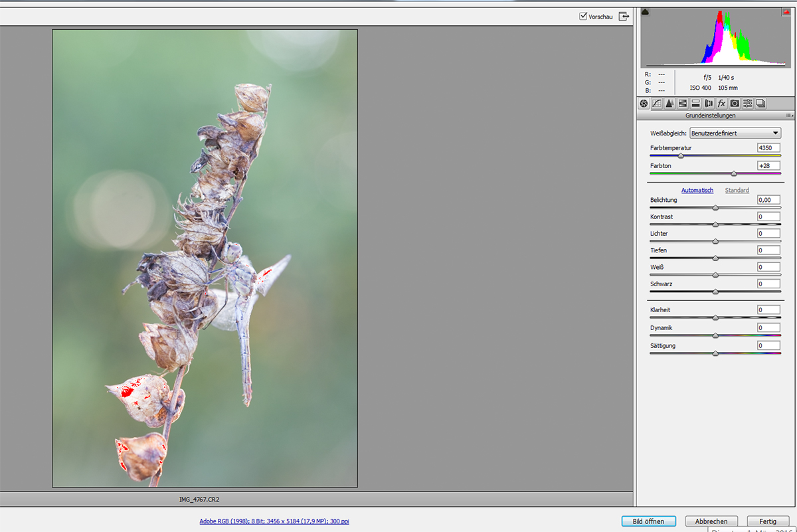Click the Automatisch tone link
Image resolution: width=797 pixels, height=532 pixels.
tap(697, 191)
